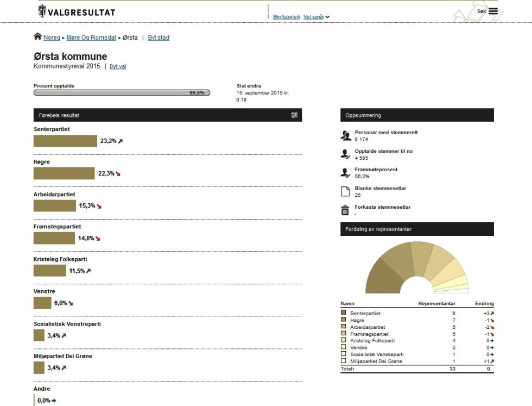Click the Prosent opptalde progress bar
The image size is (532, 406).
[x=122, y=93]
